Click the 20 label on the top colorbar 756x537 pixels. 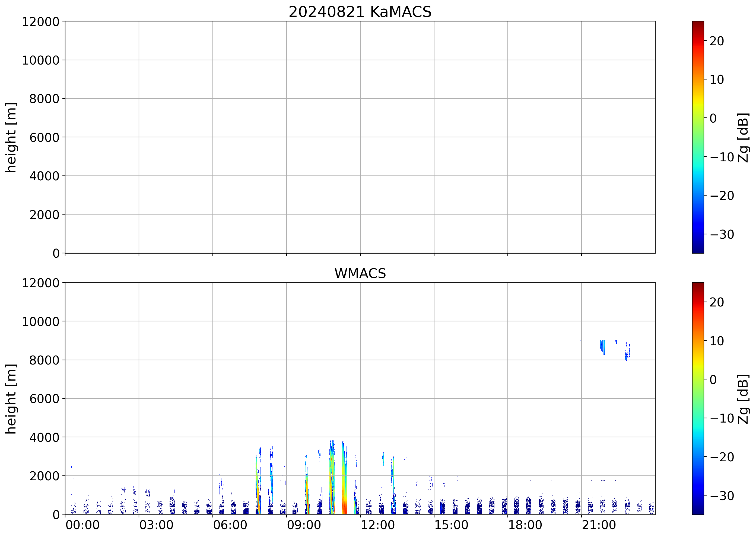click(717, 41)
